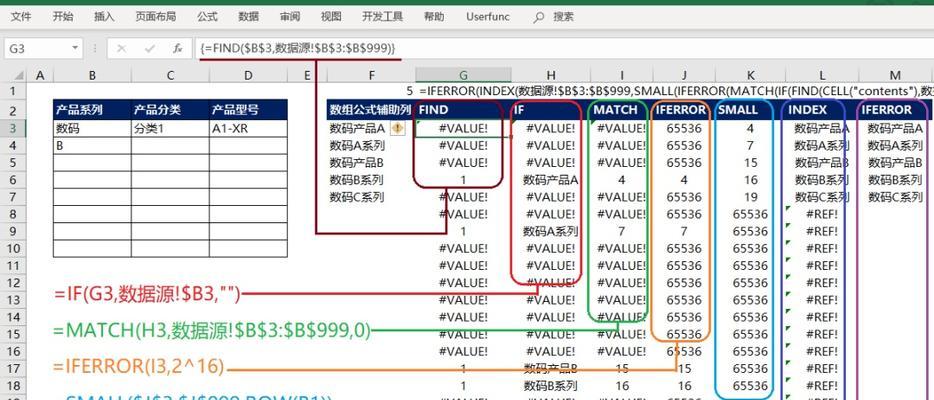Cancel formula entry with the X icon
Viewport: 934px width, 400px height.
point(122,48)
